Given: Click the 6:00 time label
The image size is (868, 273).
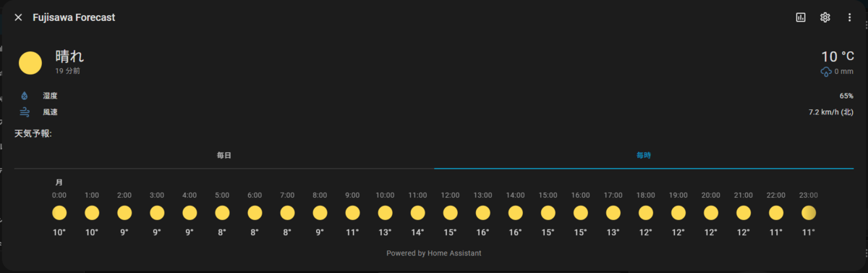Looking at the screenshot, I should [x=255, y=196].
